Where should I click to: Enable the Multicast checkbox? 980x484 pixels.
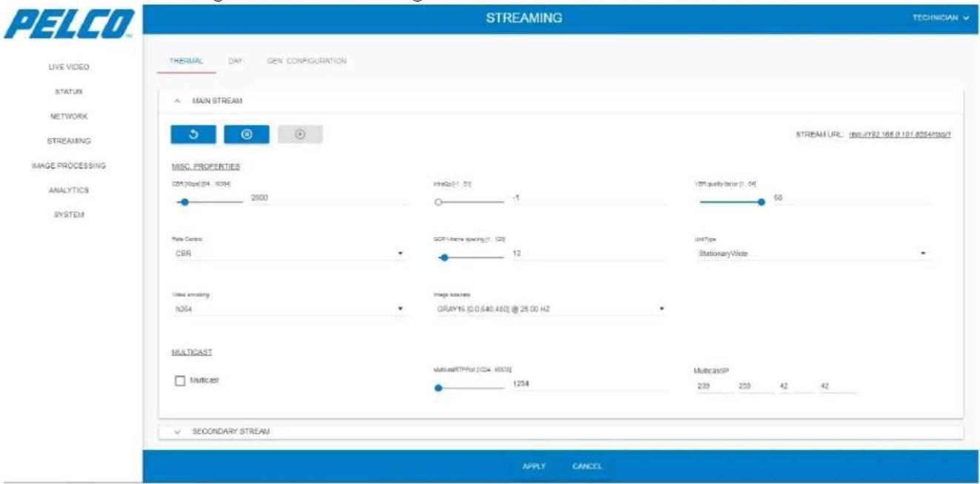pyautogui.click(x=179, y=380)
